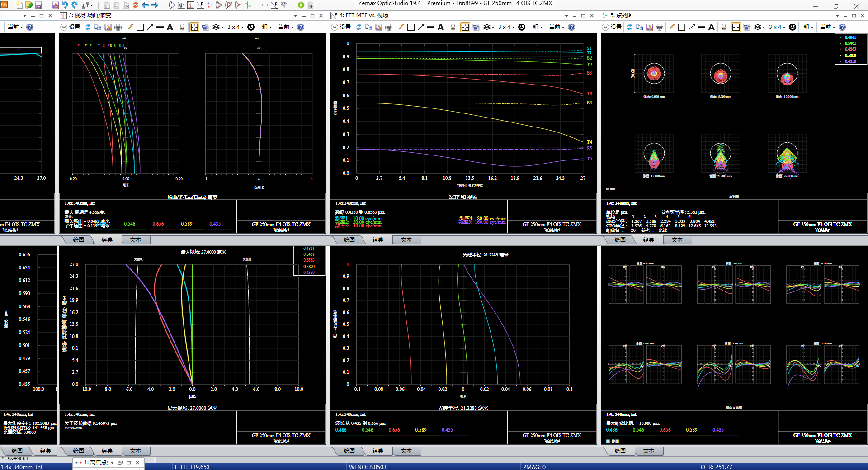Open help for the FFT MTF window
The height and width of the screenshot is (470, 868).
point(571,27)
